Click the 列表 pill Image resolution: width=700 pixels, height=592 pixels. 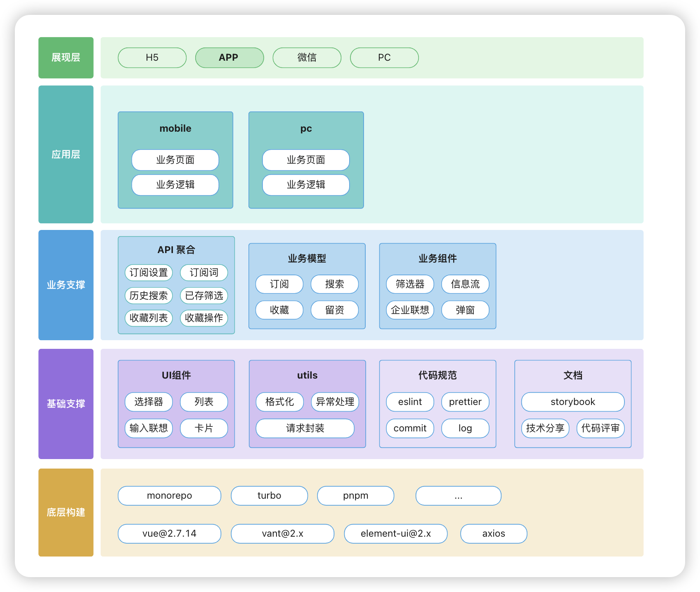(x=204, y=402)
